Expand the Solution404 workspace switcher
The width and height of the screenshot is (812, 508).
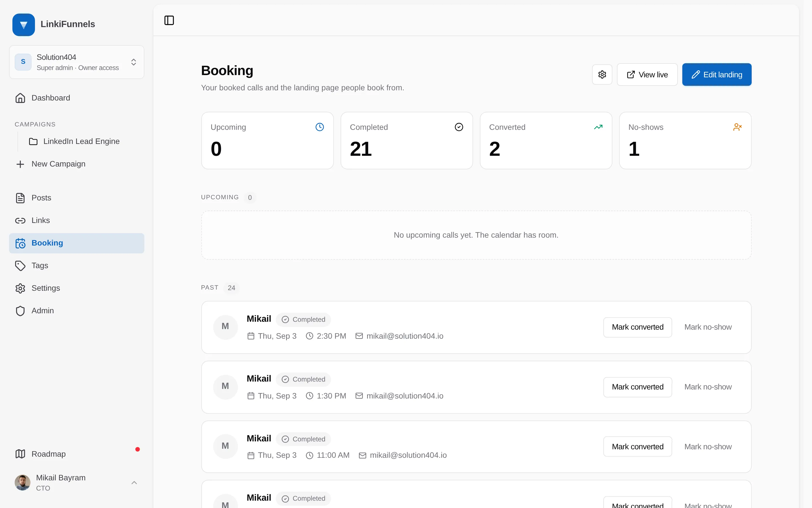76,62
